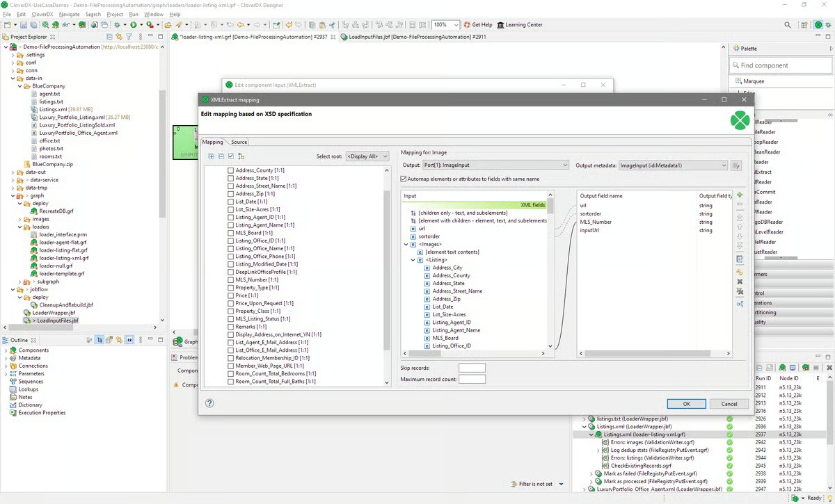Image resolution: width=835 pixels, height=504 pixels.
Task: Check the Room_Count_Total_Bedrooms [1:1] checkbox
Action: pos(231,373)
